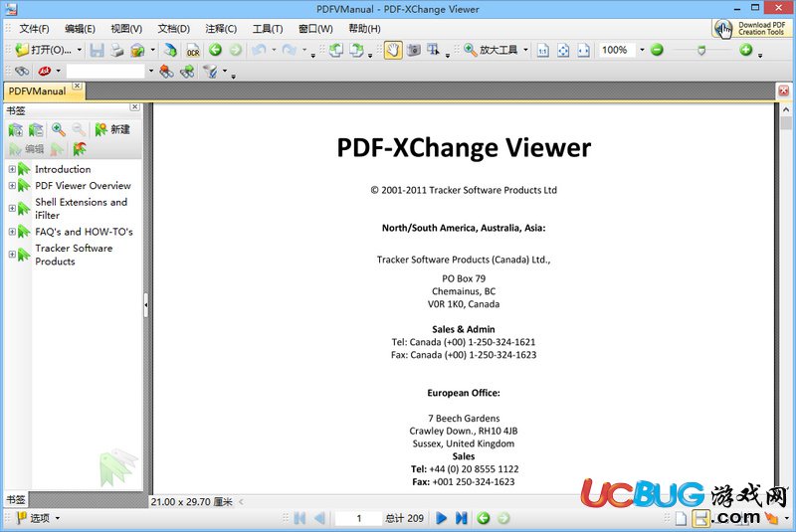The height and width of the screenshot is (532, 796).
Task: Open the zoom percentage dropdown arrow
Action: [642, 50]
